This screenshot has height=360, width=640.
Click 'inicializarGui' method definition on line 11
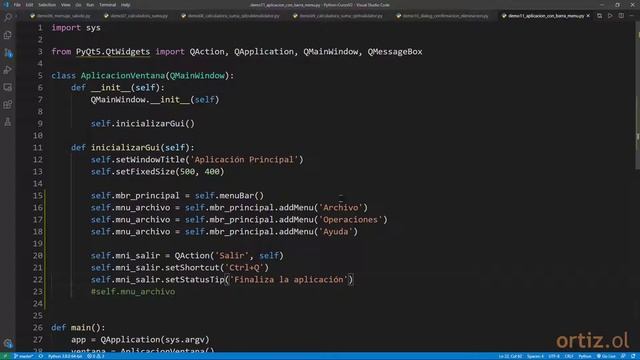[x=125, y=147]
